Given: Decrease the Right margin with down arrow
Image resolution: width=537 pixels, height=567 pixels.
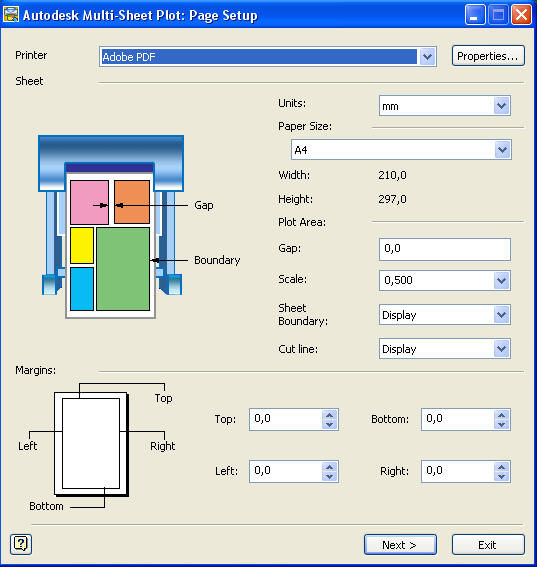Looking at the screenshot, I should pos(502,477).
